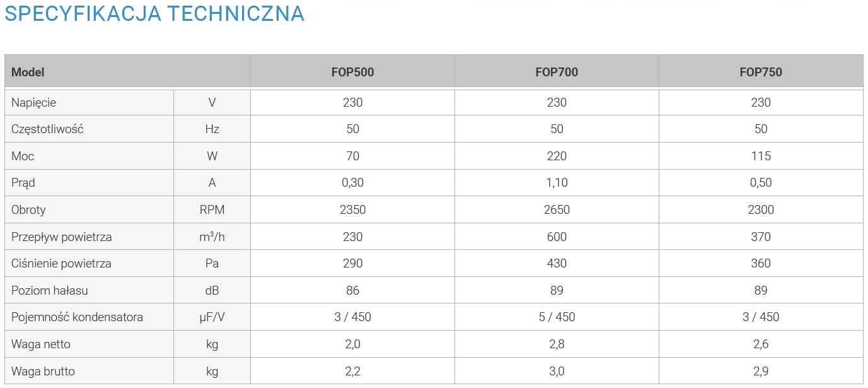This screenshot has height=388, width=868.
Task: Select the Moc value 220 for FOP700
Action: (557, 156)
